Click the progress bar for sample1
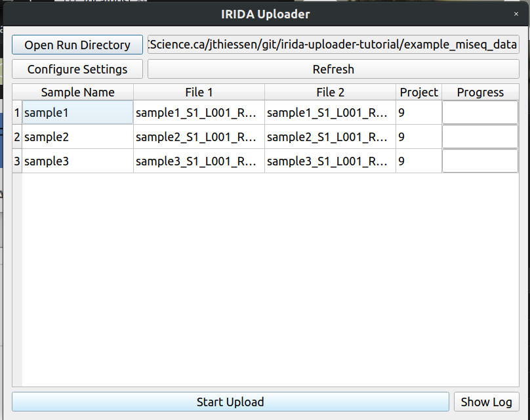 coord(480,112)
